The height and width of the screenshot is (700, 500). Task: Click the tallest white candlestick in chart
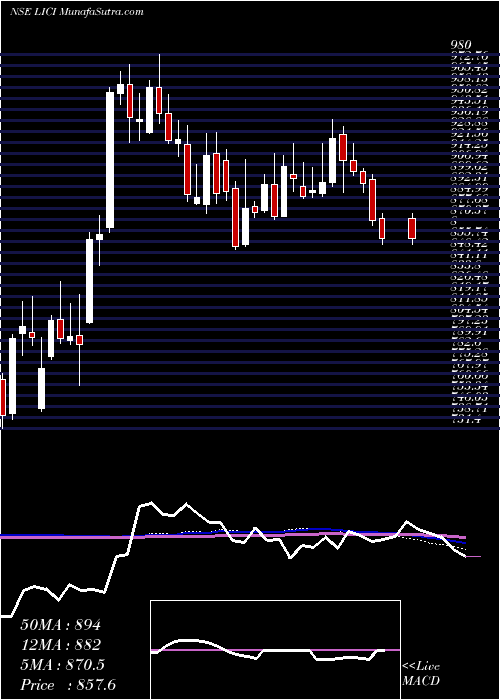click(x=110, y=160)
